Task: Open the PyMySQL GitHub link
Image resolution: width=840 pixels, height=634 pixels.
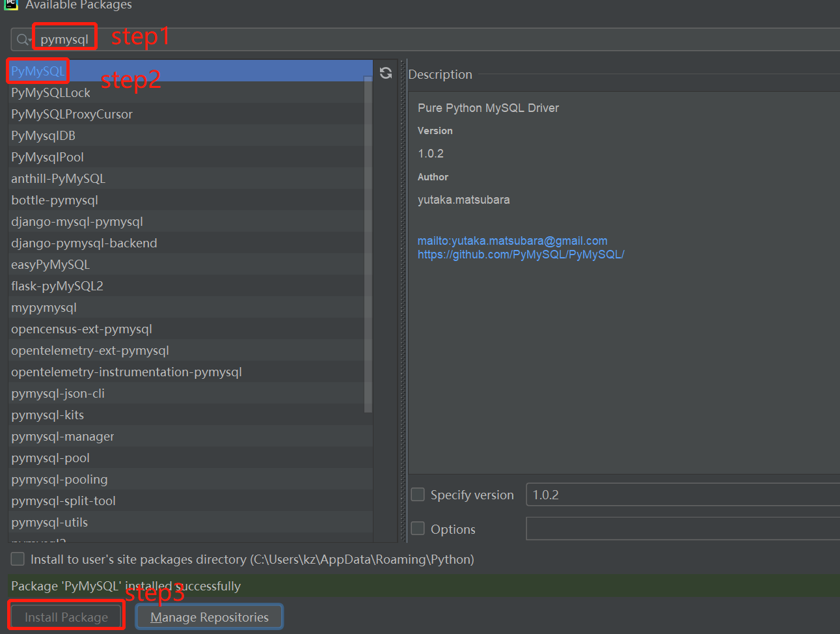Action: (x=521, y=255)
